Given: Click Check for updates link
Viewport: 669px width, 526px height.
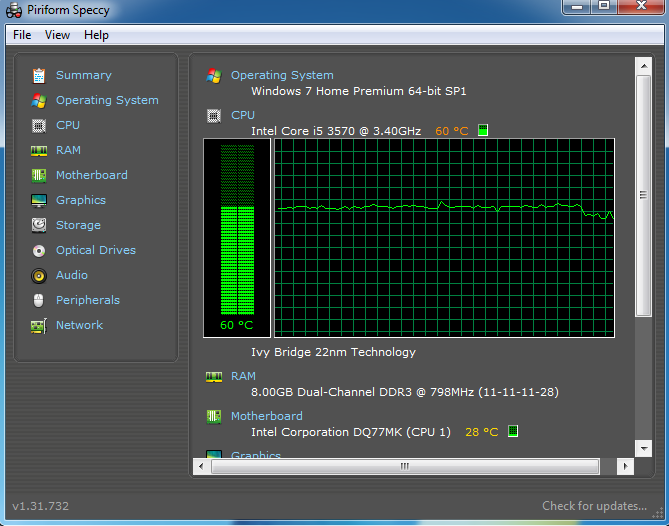Looking at the screenshot, I should click(x=594, y=506).
